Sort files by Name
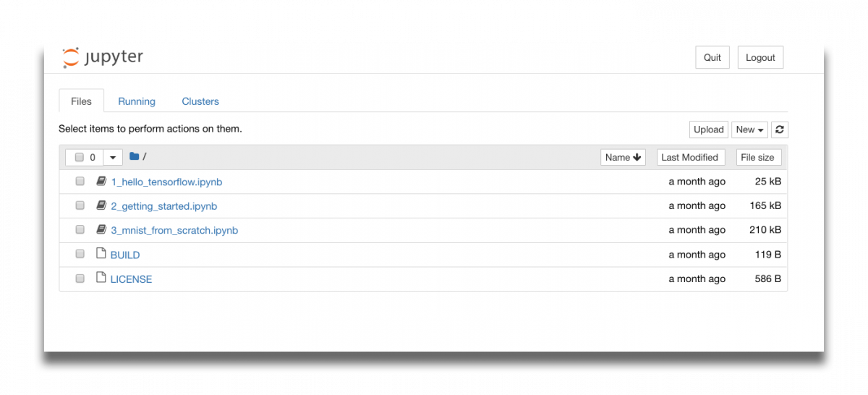This screenshot has width=868, height=395. tap(623, 157)
